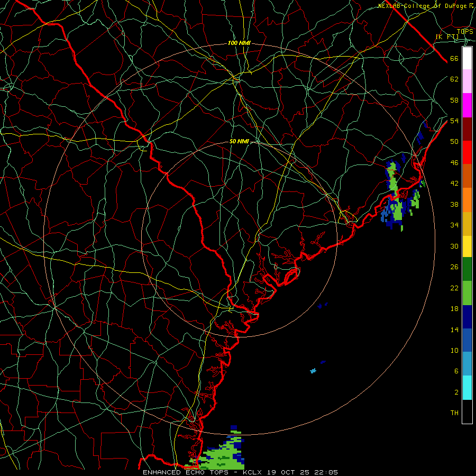476x476 pixels.
Task: Select the dark green legend swatch
Action: click(467, 269)
